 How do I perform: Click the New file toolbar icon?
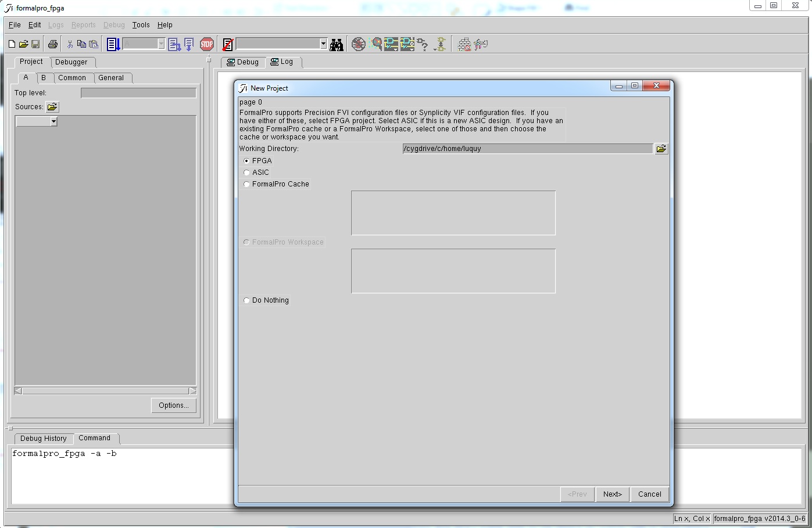point(12,44)
